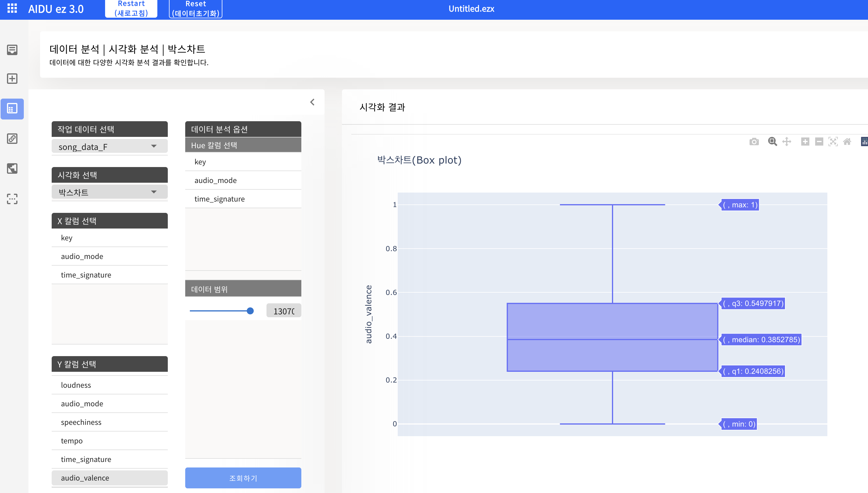868x493 pixels.
Task: Click the Restart (새로고침) button
Action: coord(131,8)
